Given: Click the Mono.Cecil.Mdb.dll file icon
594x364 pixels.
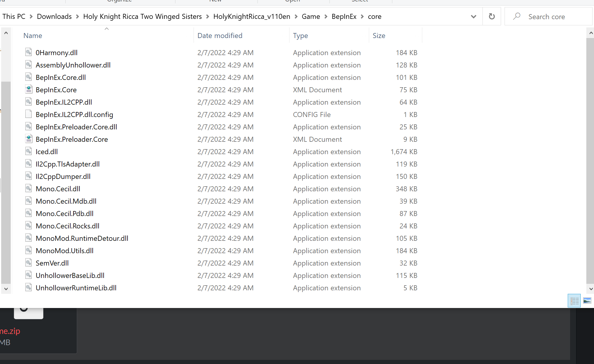Looking at the screenshot, I should pyautogui.click(x=28, y=201).
